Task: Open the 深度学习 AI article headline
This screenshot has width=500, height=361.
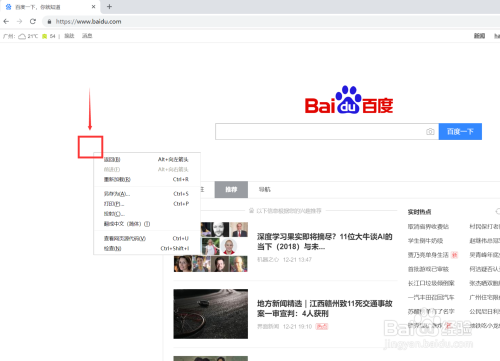Action: (324, 242)
